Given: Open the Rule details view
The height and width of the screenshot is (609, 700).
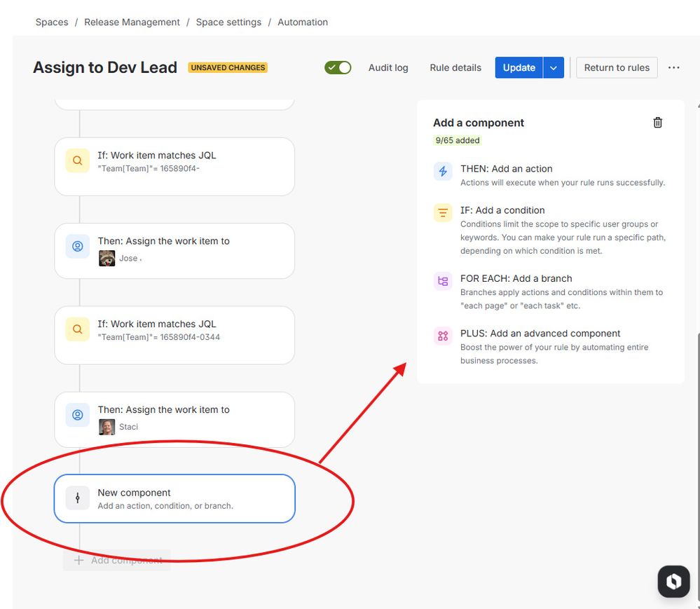Looking at the screenshot, I should 455,68.
